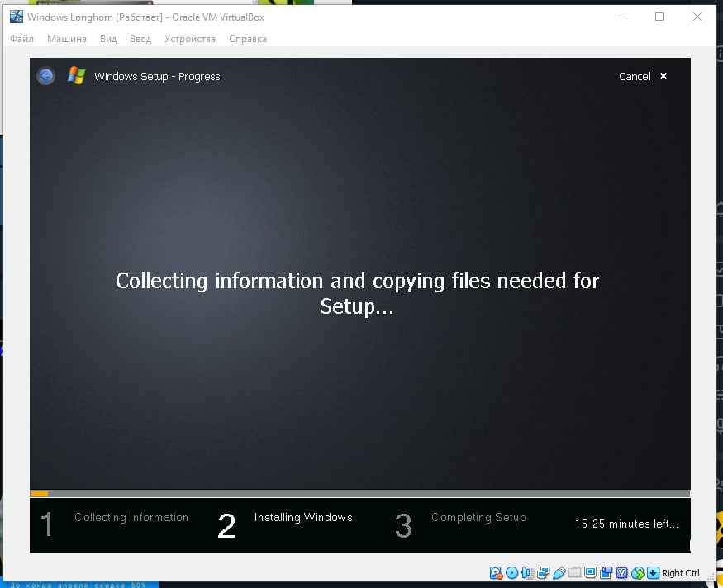Open the optical disc drive indicator

[511, 573]
